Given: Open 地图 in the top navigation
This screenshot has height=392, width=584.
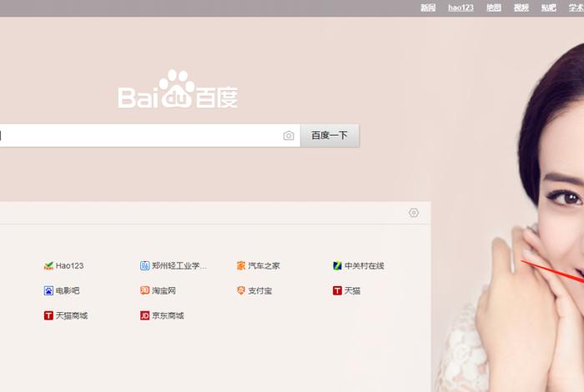Looking at the screenshot, I should pyautogui.click(x=494, y=8).
